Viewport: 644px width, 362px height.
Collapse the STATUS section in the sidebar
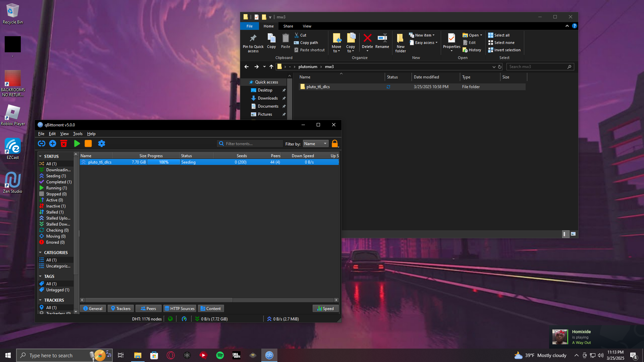click(40, 157)
